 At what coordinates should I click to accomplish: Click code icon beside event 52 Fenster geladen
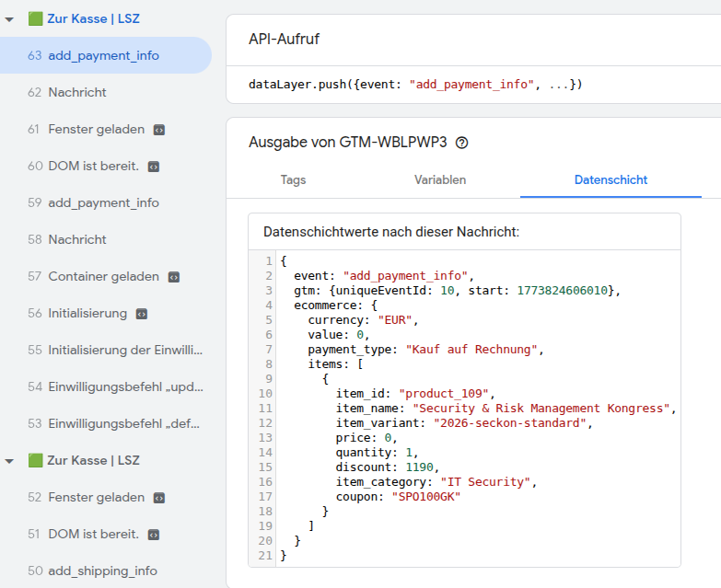159,498
